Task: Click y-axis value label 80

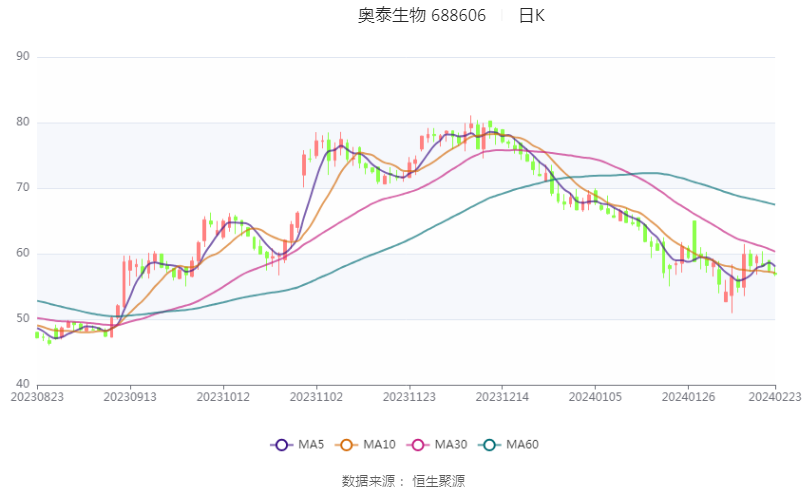Action: [23, 122]
